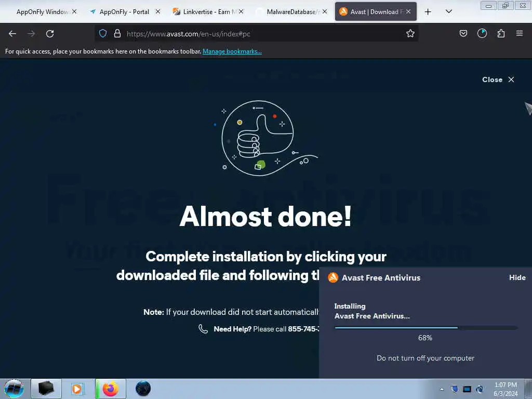Open the Linkvertise - Earn tab
Screen dimensions: 532x399
click(x=207, y=11)
